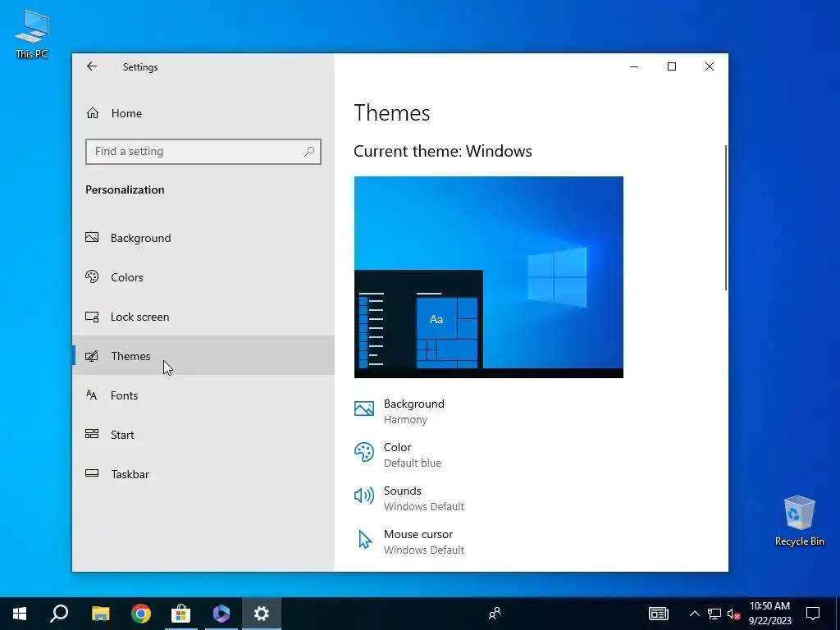
Task: Open the Action Center notifications icon
Action: (x=813, y=614)
